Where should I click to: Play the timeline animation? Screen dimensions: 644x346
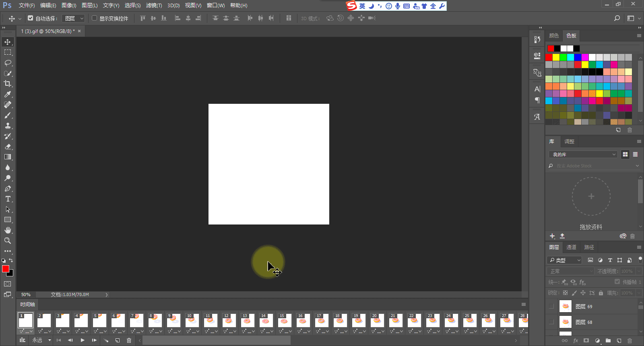[x=83, y=340]
